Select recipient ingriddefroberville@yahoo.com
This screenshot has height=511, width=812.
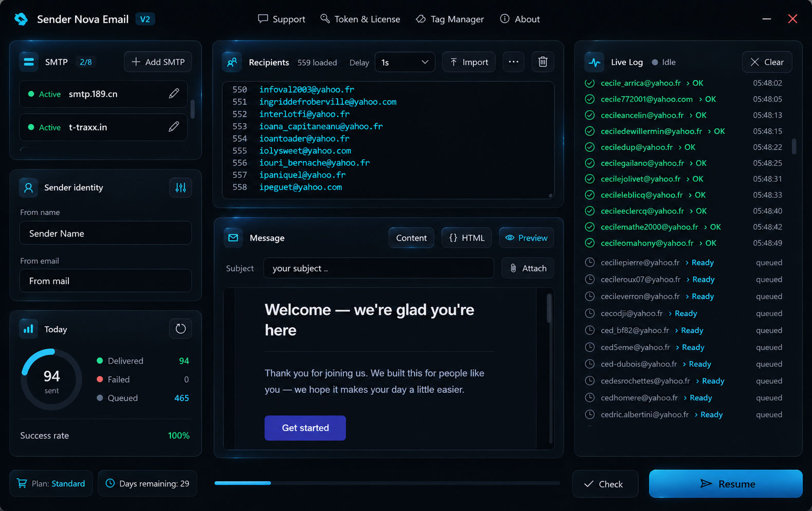tap(328, 102)
